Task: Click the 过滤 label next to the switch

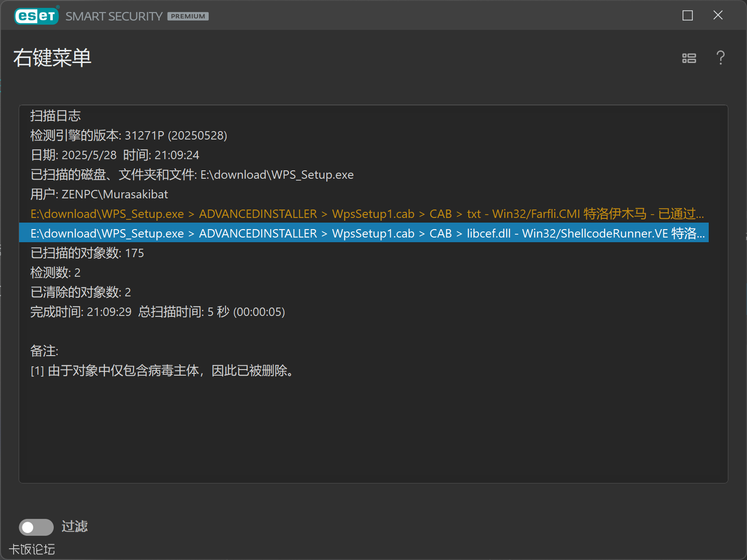Action: pos(75,527)
